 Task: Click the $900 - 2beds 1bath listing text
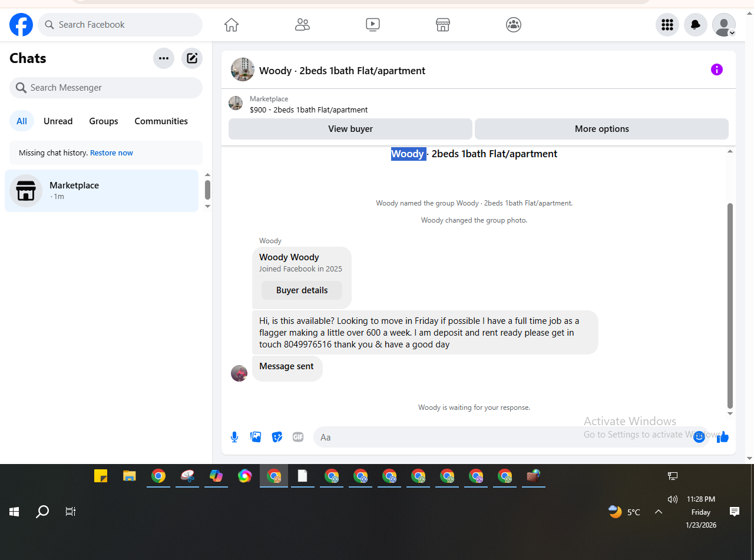click(x=309, y=110)
